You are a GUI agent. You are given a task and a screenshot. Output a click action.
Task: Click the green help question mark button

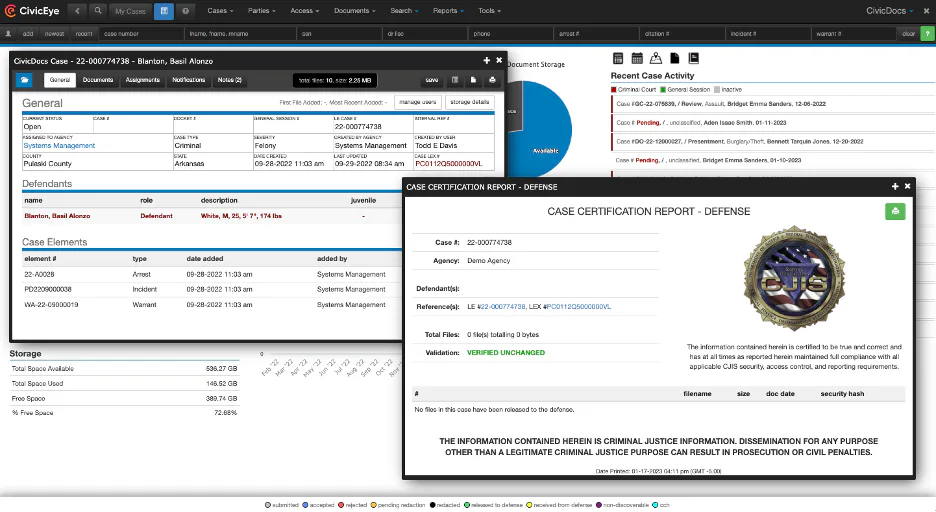927,34
